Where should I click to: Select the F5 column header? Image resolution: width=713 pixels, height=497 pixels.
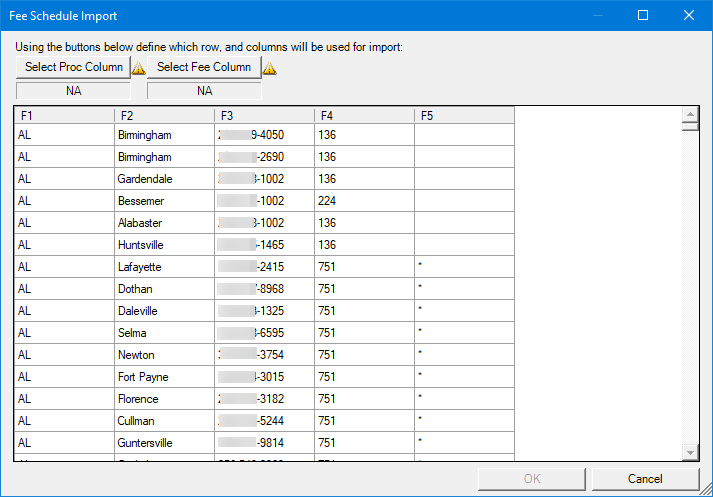click(x=464, y=116)
